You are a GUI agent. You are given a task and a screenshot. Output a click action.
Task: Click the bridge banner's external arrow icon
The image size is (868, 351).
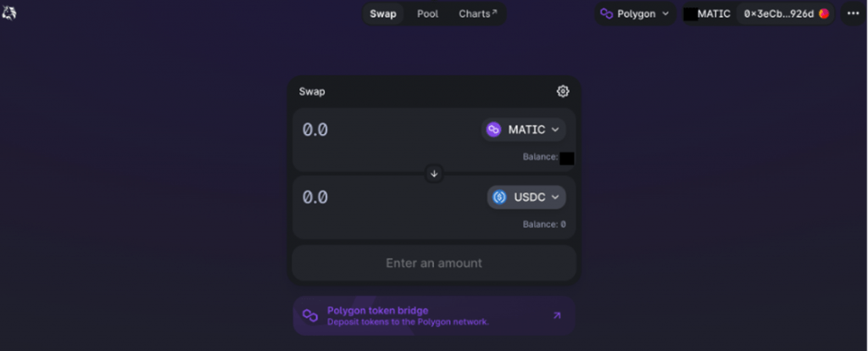click(x=557, y=315)
